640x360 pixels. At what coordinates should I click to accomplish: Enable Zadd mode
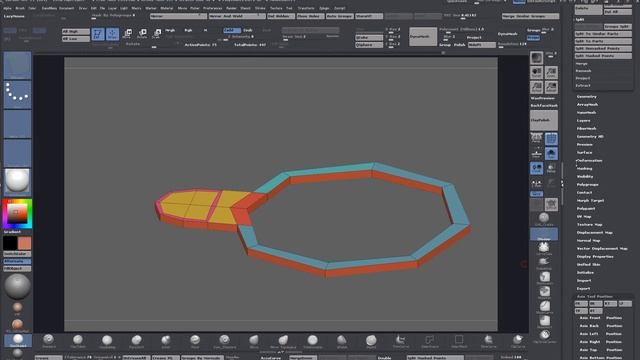tap(232, 30)
